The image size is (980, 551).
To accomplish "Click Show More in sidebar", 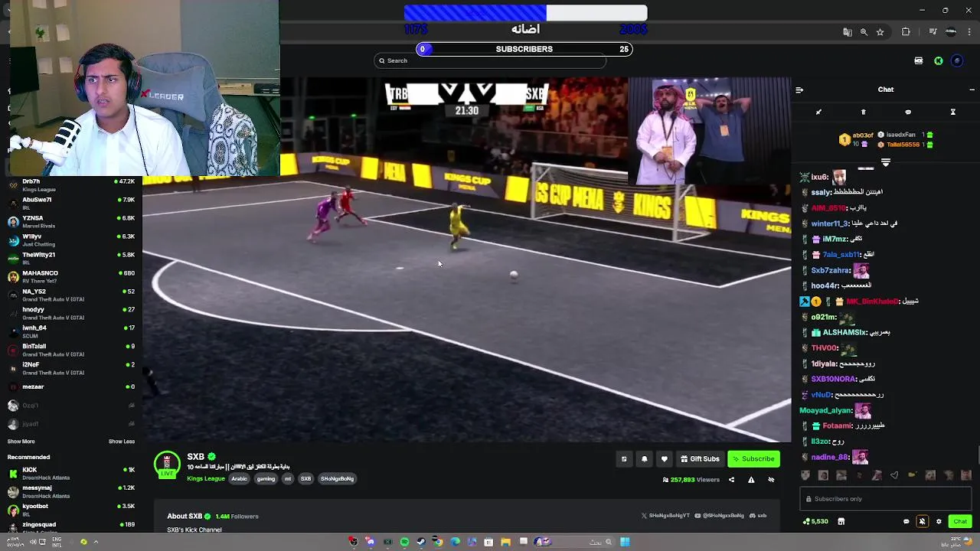I will (21, 442).
